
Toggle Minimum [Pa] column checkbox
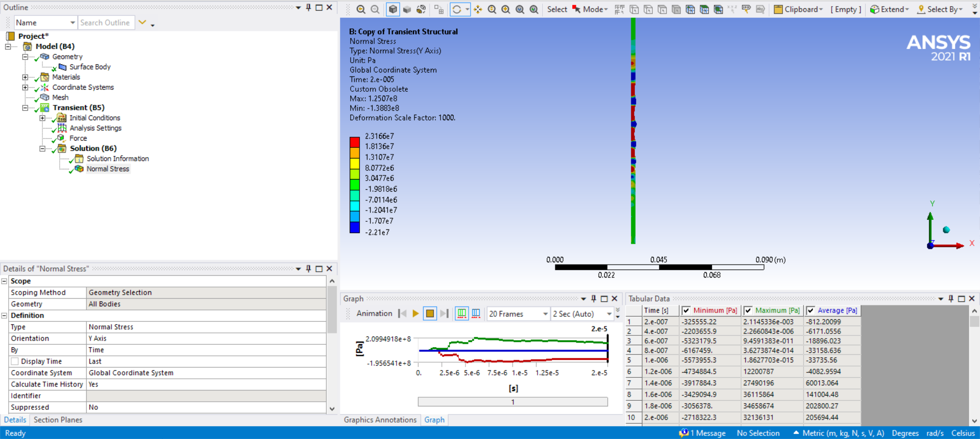687,311
